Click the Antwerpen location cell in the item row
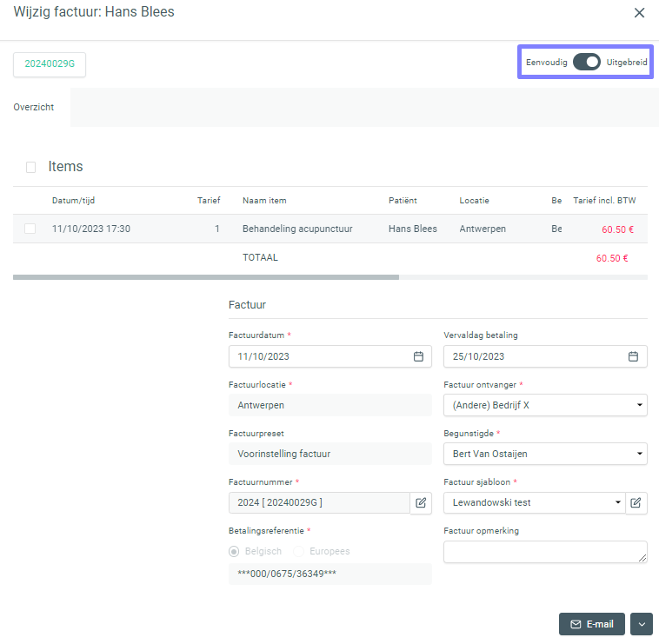The image size is (659, 644). point(483,229)
